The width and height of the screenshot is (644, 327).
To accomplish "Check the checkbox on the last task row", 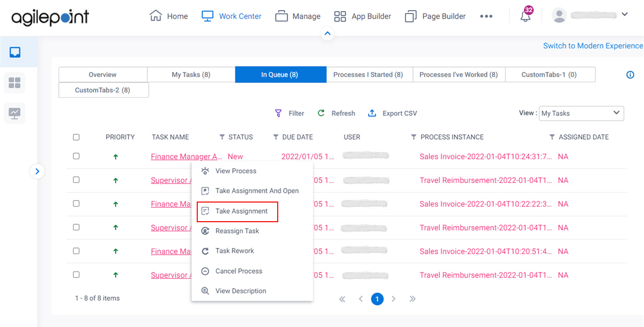I will [76, 275].
